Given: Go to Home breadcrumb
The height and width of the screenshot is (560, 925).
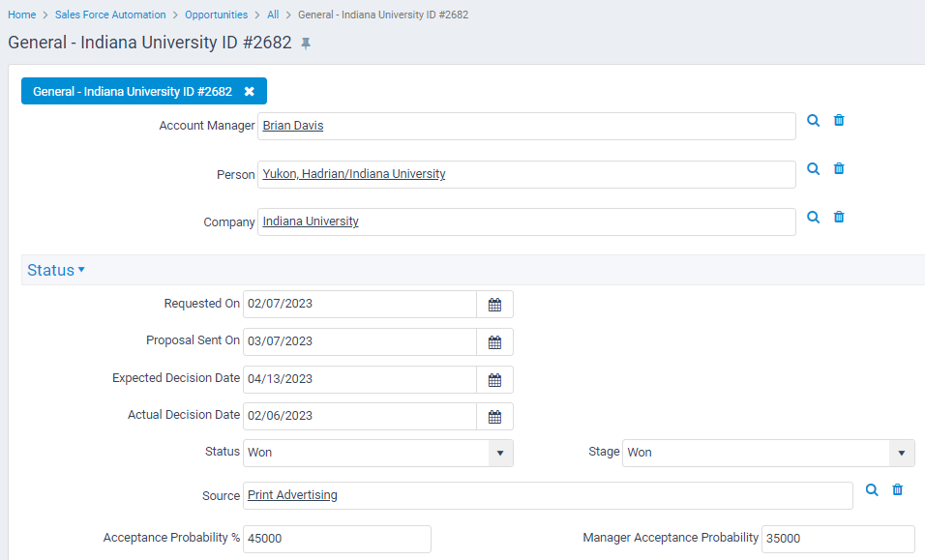Looking at the screenshot, I should [x=22, y=15].
